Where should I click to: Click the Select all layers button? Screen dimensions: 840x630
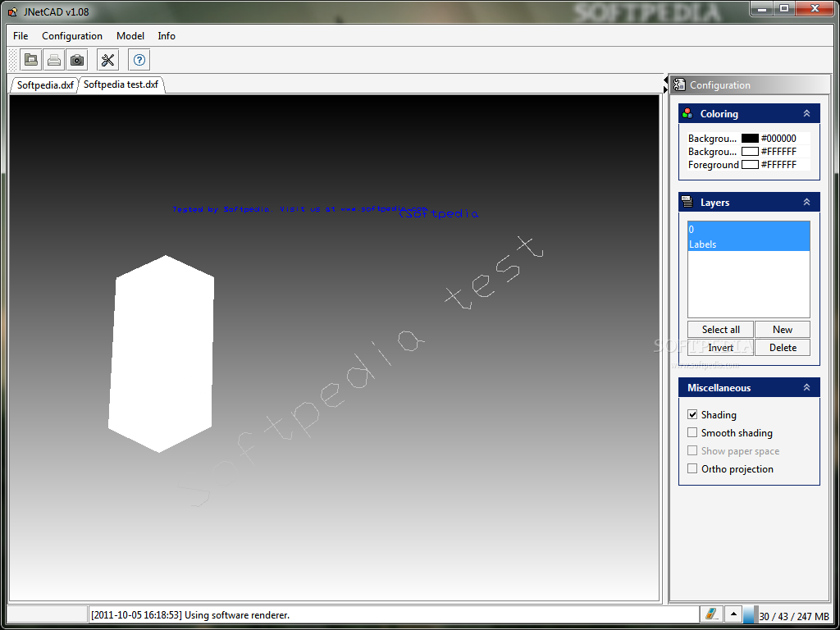(720, 330)
